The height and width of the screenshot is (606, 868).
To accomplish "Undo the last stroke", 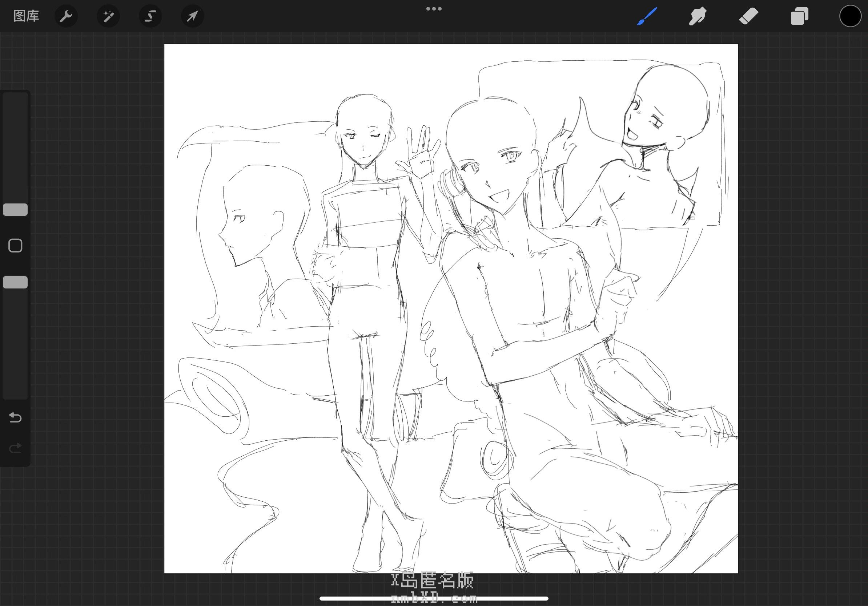I will point(15,417).
